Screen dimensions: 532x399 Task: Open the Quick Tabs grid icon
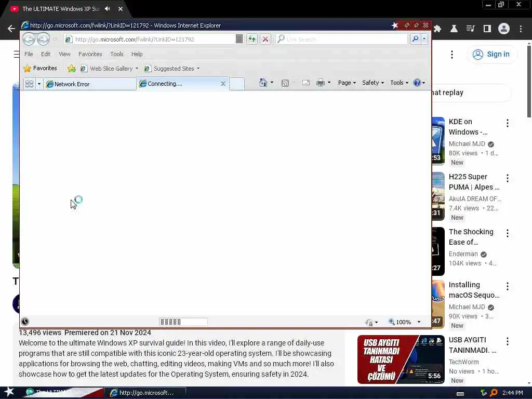click(x=29, y=84)
